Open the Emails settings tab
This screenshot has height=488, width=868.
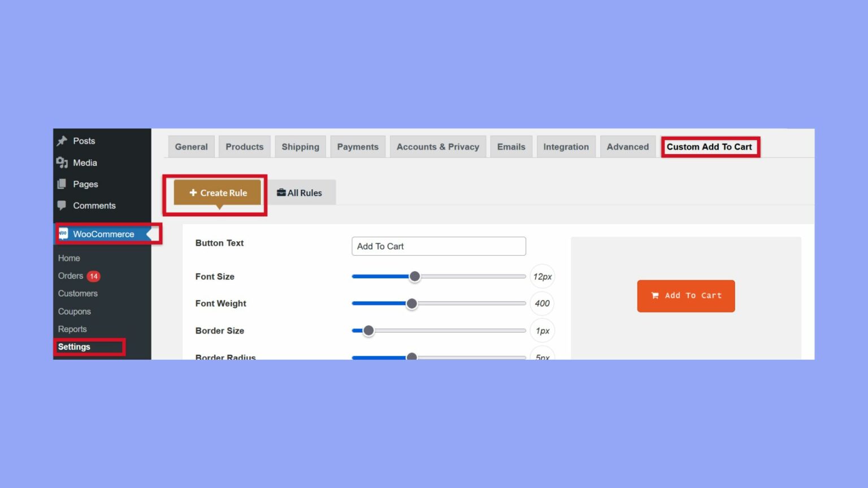511,146
